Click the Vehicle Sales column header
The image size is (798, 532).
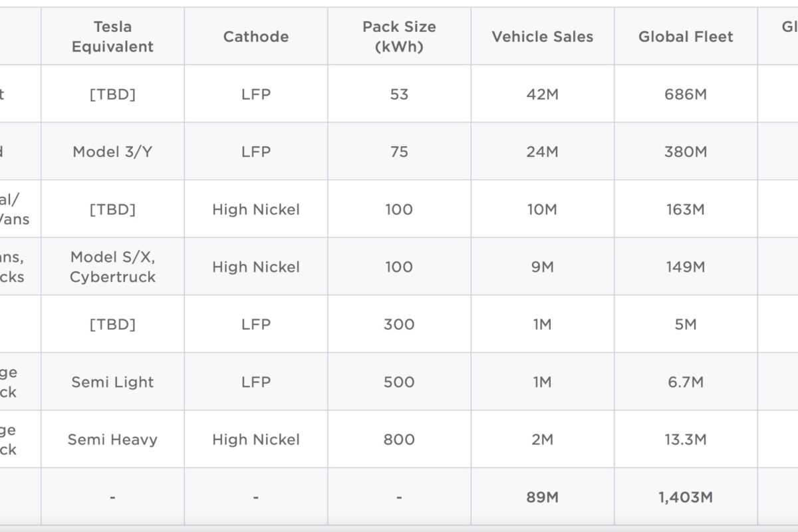click(543, 37)
